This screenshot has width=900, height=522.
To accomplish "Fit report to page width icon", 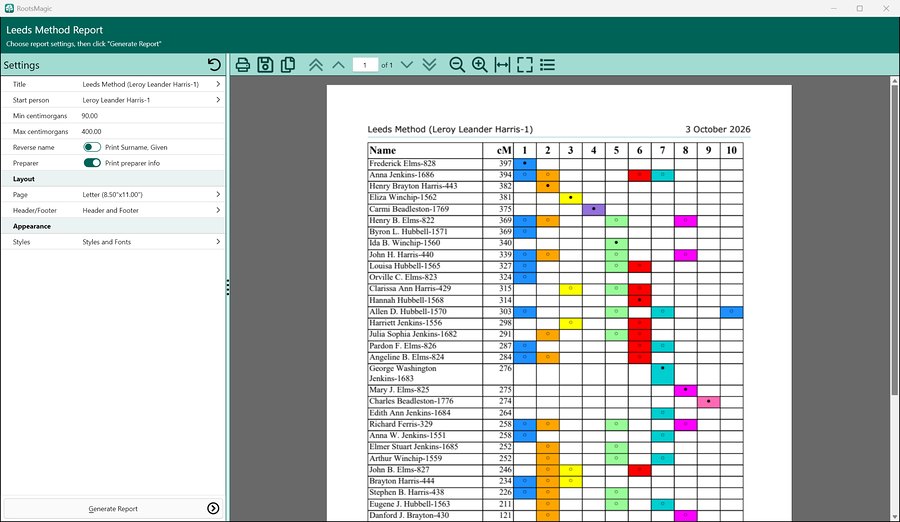I will pos(502,65).
